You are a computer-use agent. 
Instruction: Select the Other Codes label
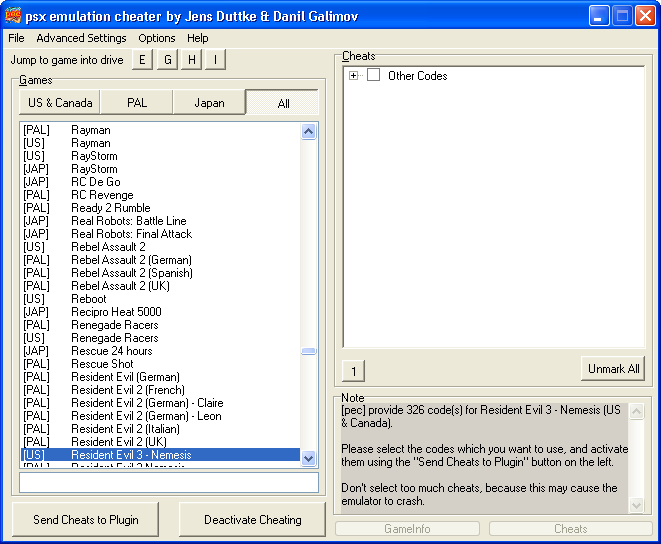pos(417,76)
